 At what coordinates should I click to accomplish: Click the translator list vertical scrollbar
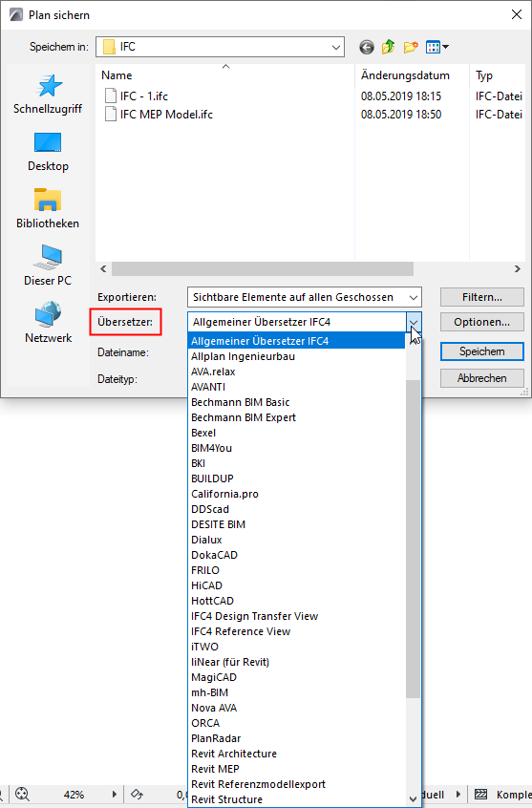413,539
